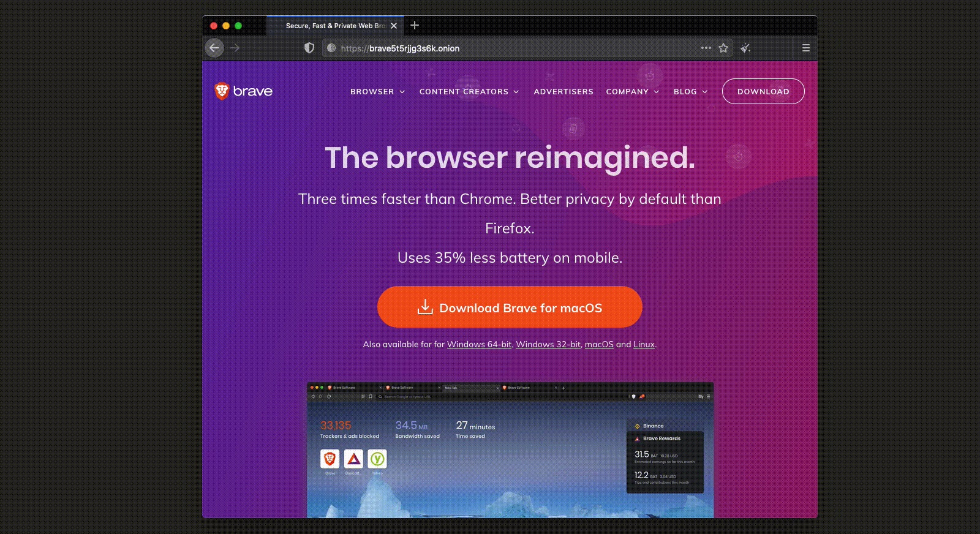Click '33,135 Trackers & ads blocked' stat
Screen dimensions: 980x534
(x=349, y=429)
